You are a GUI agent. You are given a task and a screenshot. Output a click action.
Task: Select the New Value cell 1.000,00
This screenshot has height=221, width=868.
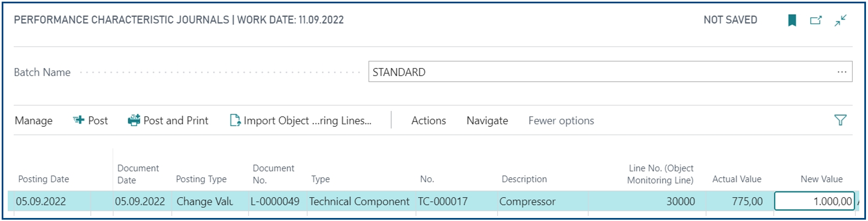pos(814,201)
